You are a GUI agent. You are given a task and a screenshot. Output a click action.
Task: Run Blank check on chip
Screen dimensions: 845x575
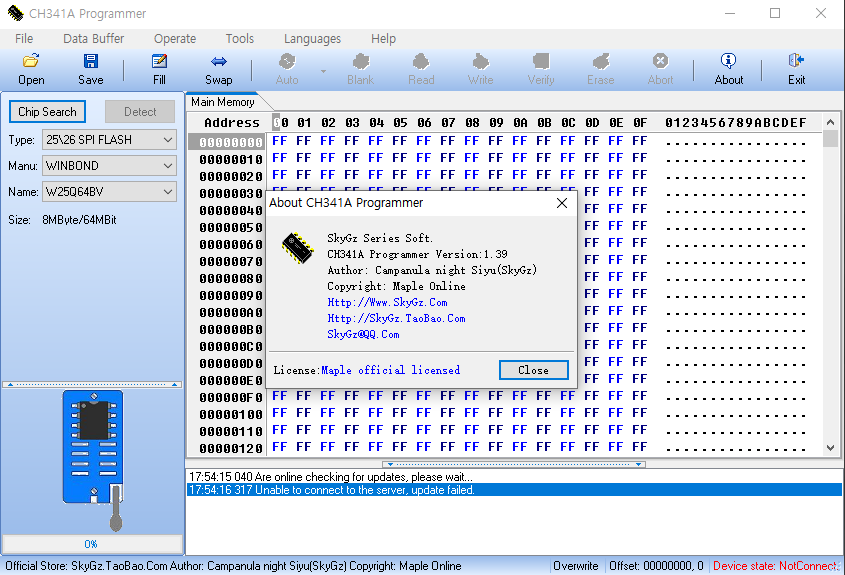(x=361, y=70)
